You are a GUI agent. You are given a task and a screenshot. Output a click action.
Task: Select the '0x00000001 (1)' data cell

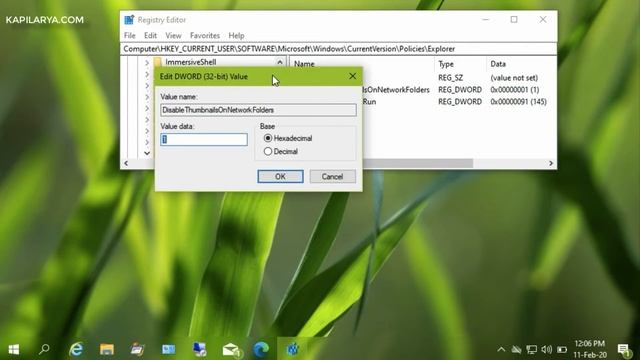(x=514, y=89)
